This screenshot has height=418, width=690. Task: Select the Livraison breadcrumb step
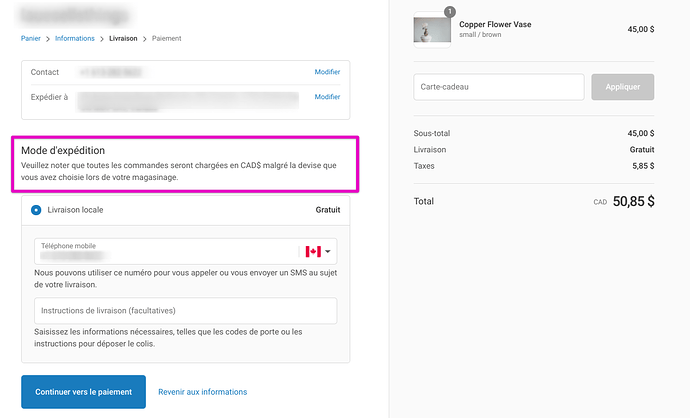tap(123, 38)
